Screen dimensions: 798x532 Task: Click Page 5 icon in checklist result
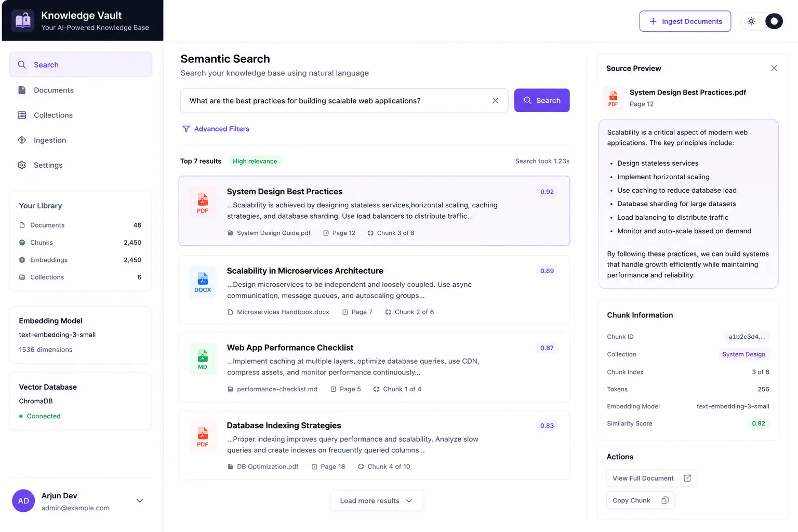coord(334,389)
